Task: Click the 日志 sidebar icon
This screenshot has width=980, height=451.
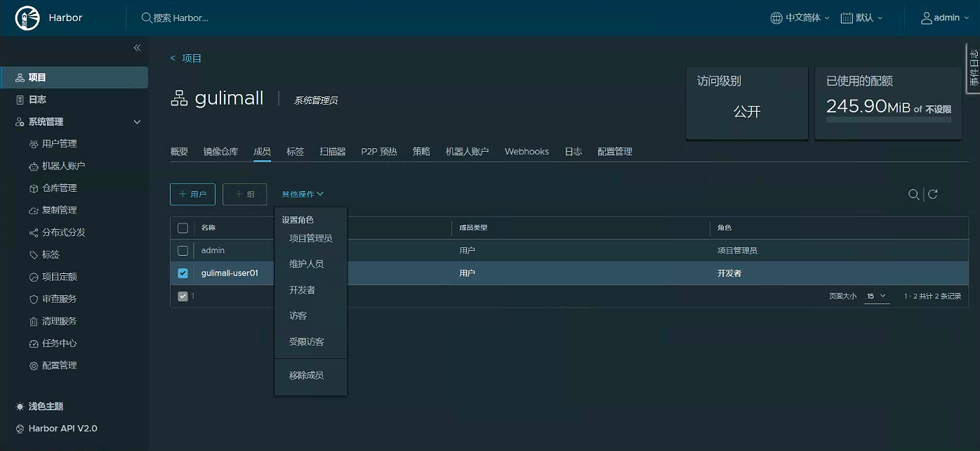Action: [20, 100]
